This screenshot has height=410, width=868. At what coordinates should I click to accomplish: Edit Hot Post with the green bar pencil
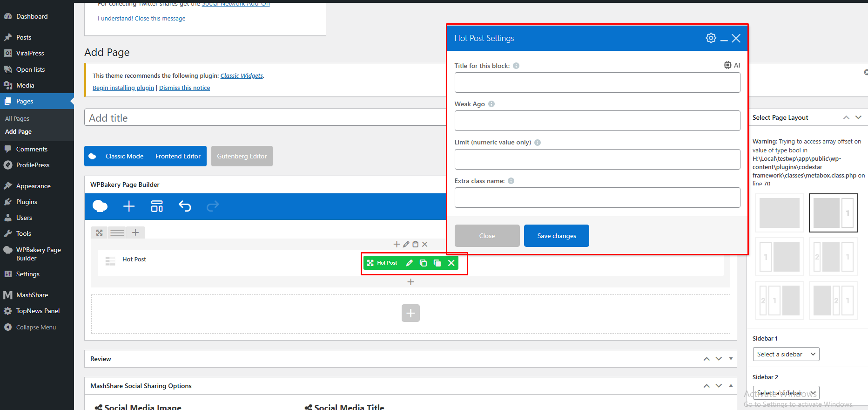point(409,263)
